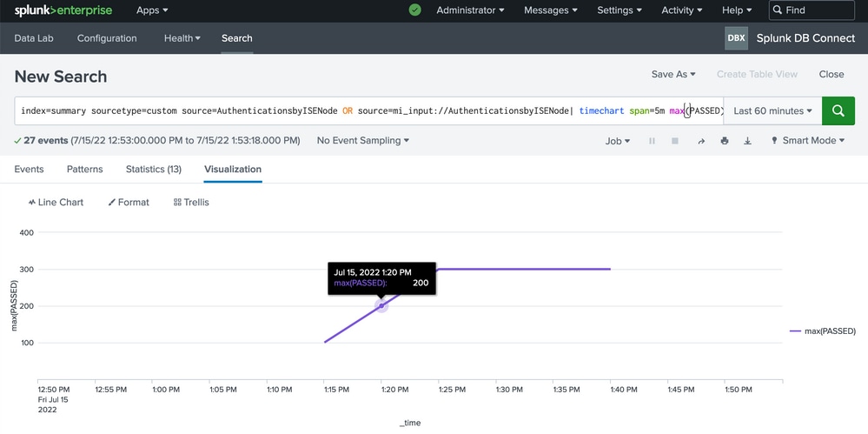Click the 1:20 PM data point
The width and height of the screenshot is (868, 434).
click(381, 305)
